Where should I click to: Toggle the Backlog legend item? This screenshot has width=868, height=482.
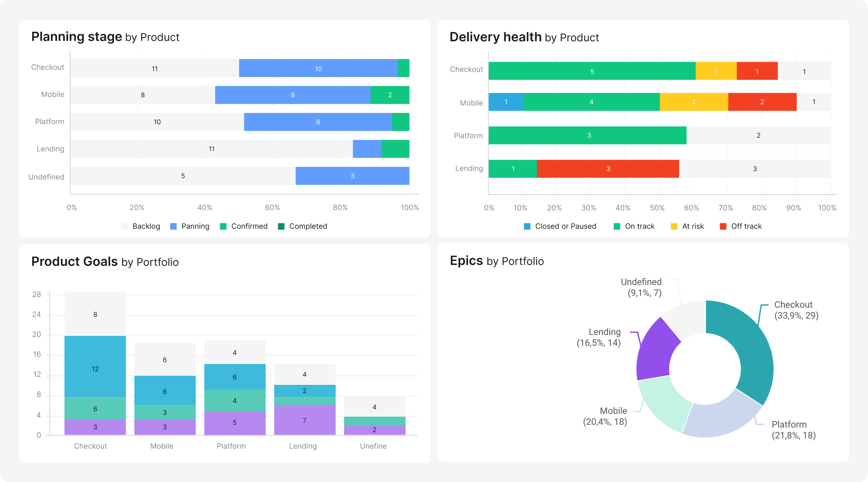141,226
